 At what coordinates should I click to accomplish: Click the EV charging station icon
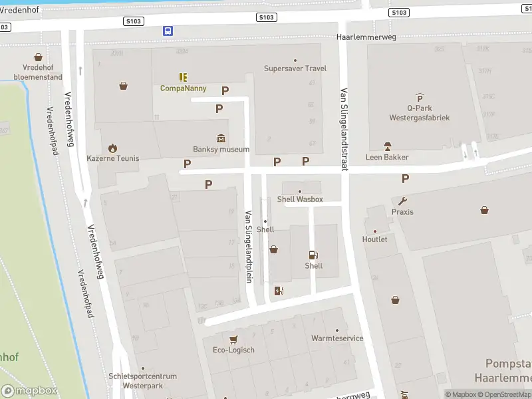(x=278, y=291)
